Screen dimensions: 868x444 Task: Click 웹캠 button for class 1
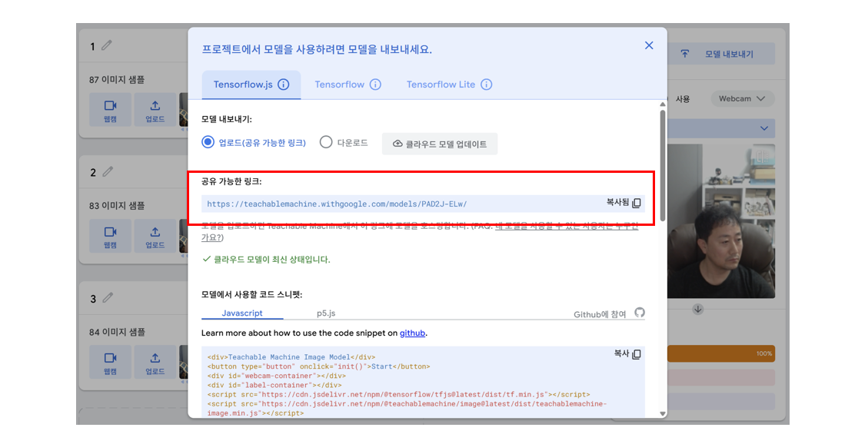click(110, 110)
